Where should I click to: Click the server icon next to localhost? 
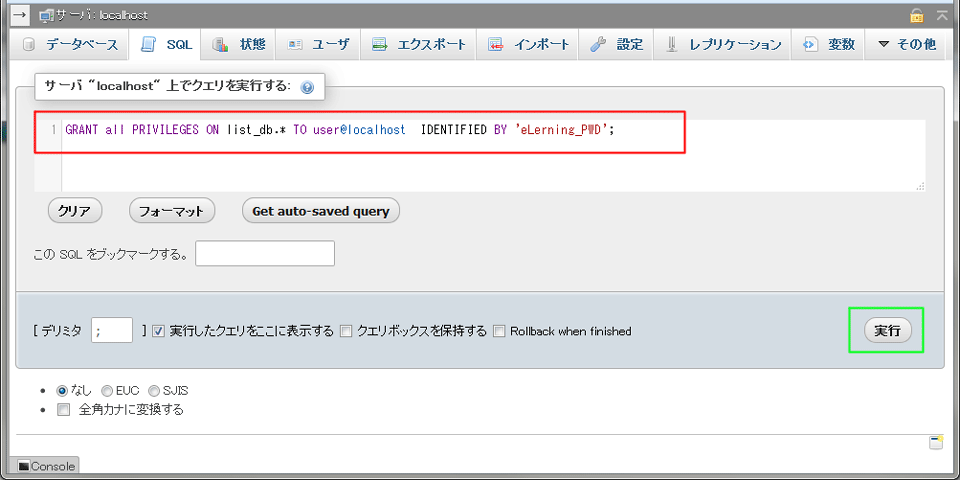point(47,15)
